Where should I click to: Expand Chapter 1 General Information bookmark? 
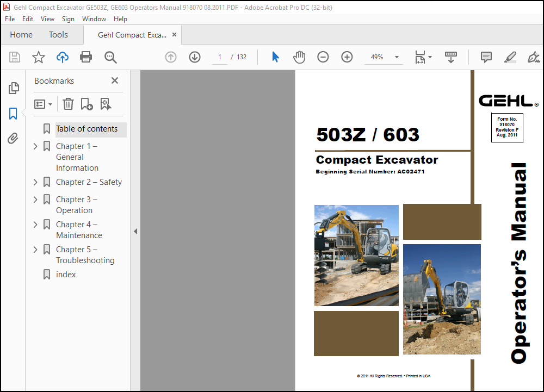pyautogui.click(x=35, y=146)
